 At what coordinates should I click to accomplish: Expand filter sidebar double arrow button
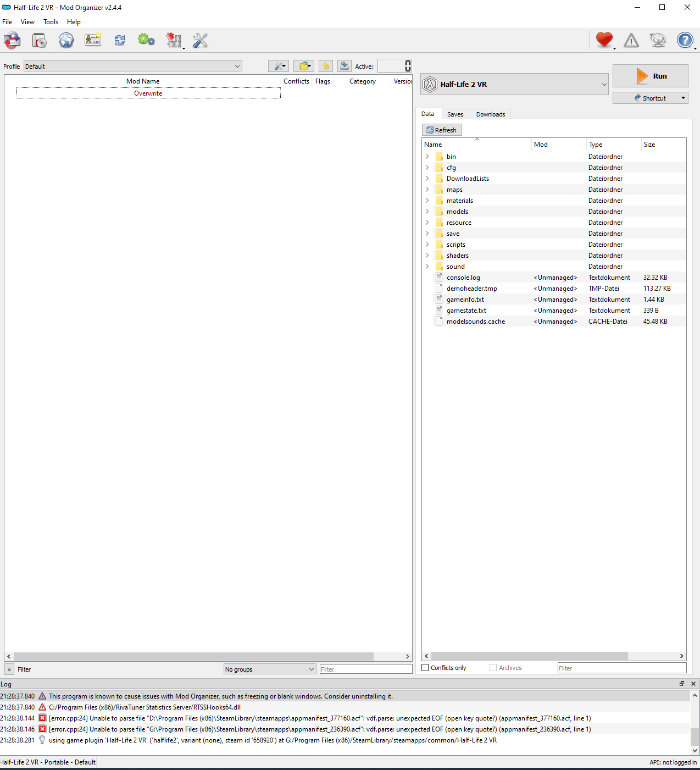tap(9, 669)
